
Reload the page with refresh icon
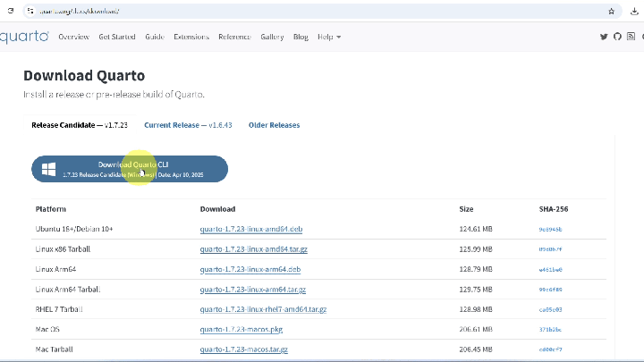[x=11, y=11]
